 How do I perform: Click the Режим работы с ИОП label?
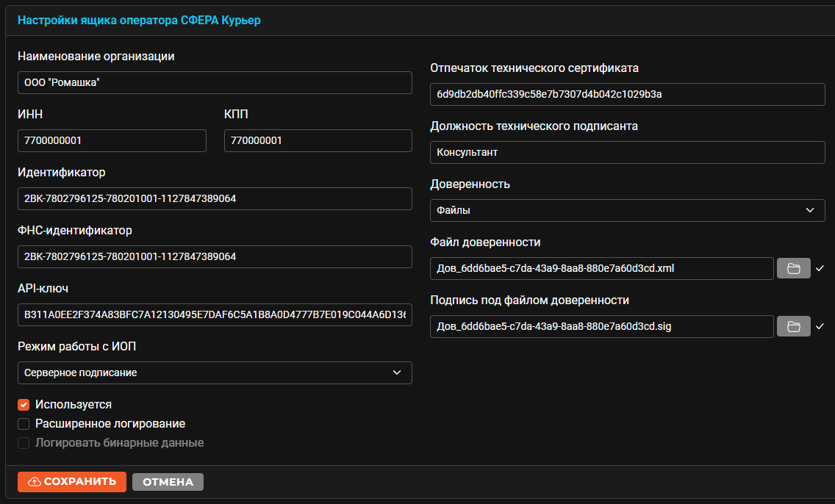(x=76, y=347)
